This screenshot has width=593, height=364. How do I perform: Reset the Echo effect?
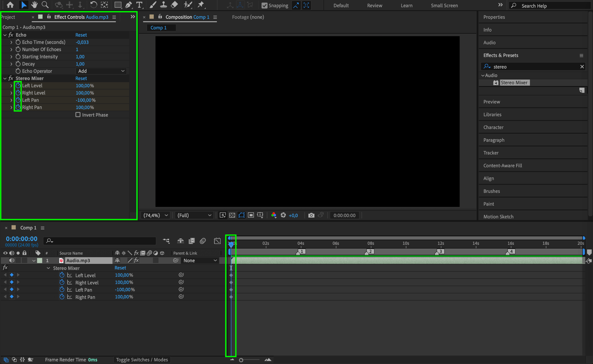pos(81,35)
